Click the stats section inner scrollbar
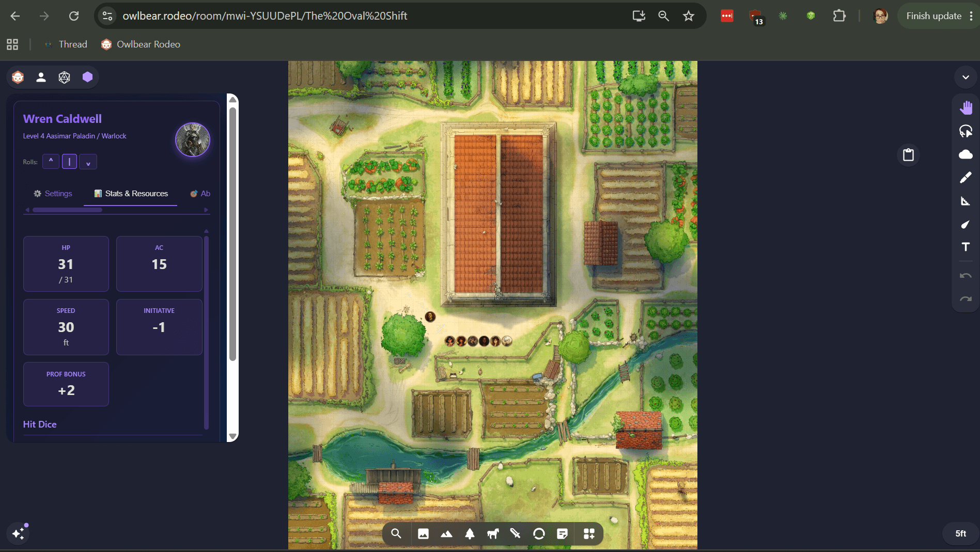980x552 pixels. 207,332
